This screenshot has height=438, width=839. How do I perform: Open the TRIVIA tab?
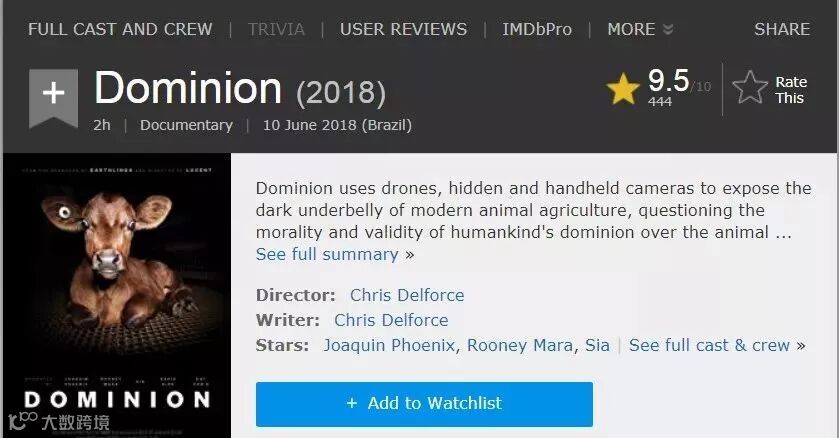(x=276, y=29)
